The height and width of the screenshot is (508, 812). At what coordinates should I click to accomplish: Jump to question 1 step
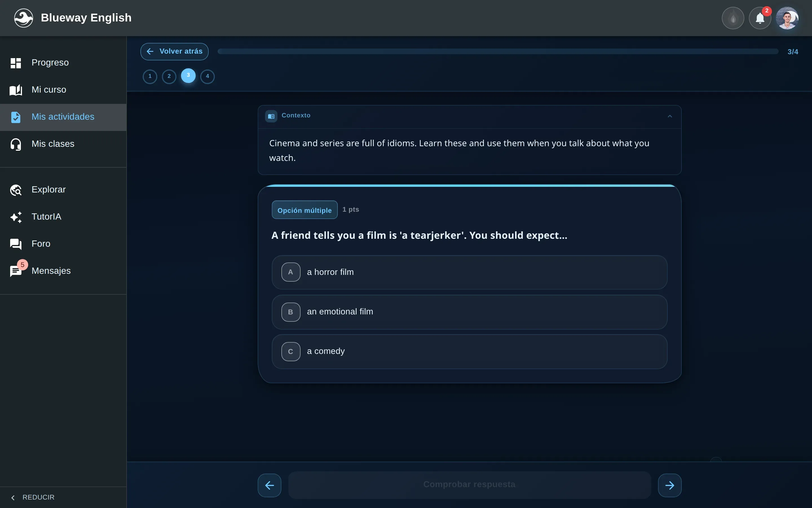pos(150,76)
